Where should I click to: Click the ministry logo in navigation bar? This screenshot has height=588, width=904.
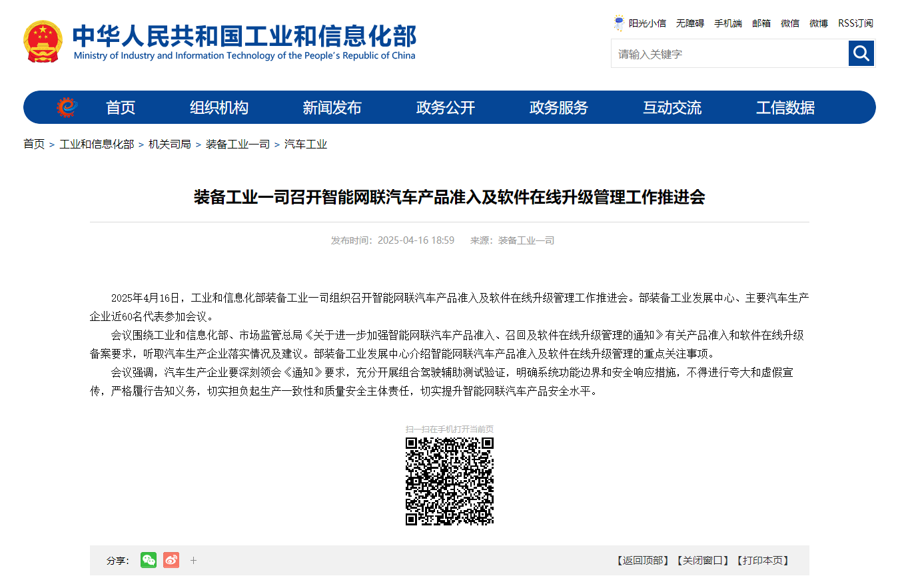(x=66, y=107)
